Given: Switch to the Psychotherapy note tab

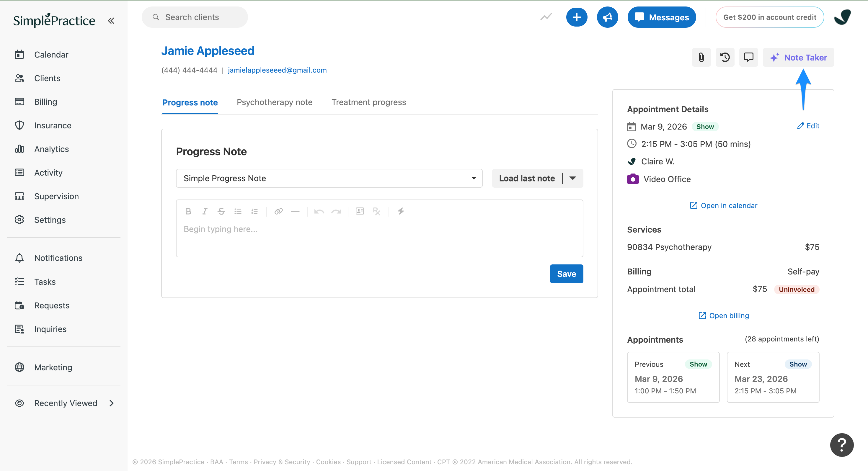Looking at the screenshot, I should pyautogui.click(x=275, y=102).
